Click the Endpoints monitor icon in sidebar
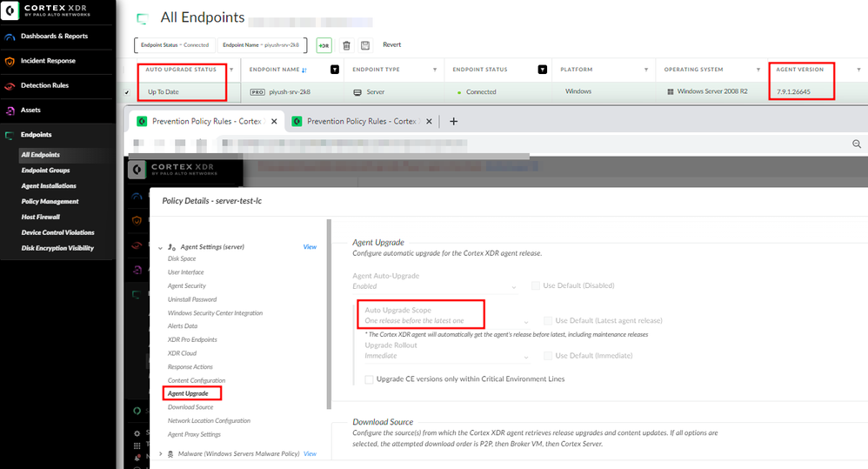The width and height of the screenshot is (868, 469). (x=10, y=136)
